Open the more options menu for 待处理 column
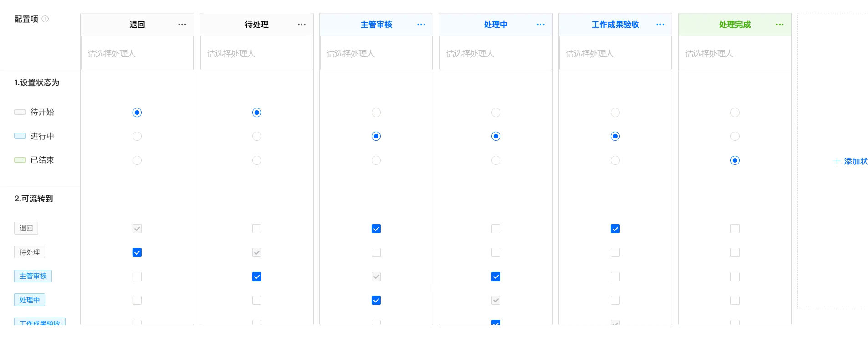This screenshot has width=868, height=338. [x=301, y=25]
